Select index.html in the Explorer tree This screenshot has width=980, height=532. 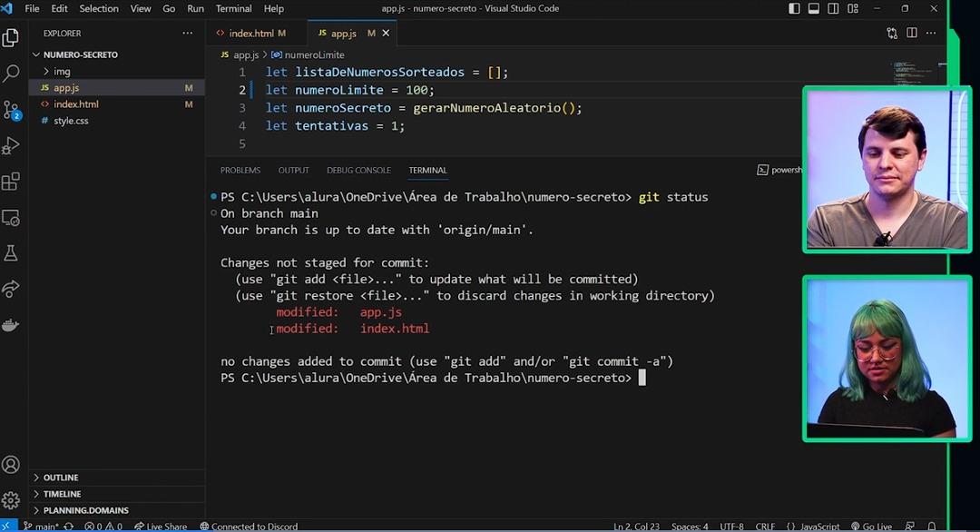tap(117, 104)
